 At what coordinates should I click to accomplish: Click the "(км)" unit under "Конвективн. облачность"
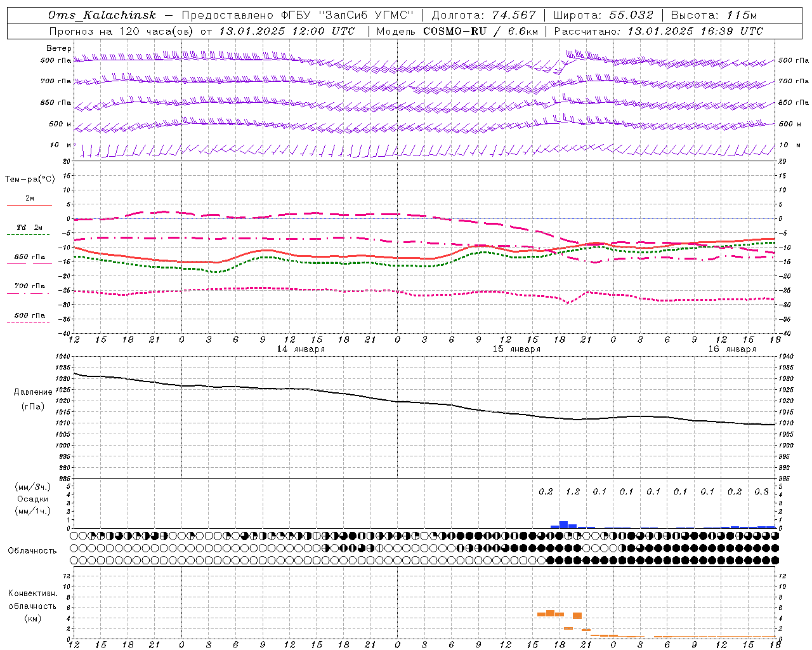pos(33,618)
